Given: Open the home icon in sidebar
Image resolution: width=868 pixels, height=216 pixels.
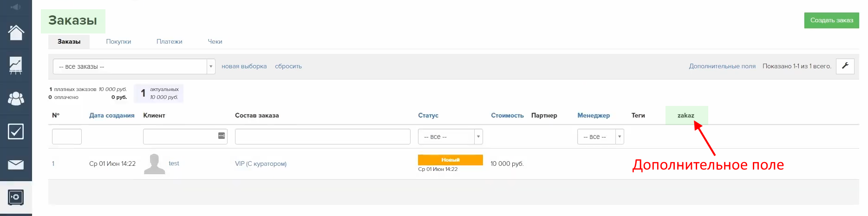Looking at the screenshot, I should click(16, 33).
